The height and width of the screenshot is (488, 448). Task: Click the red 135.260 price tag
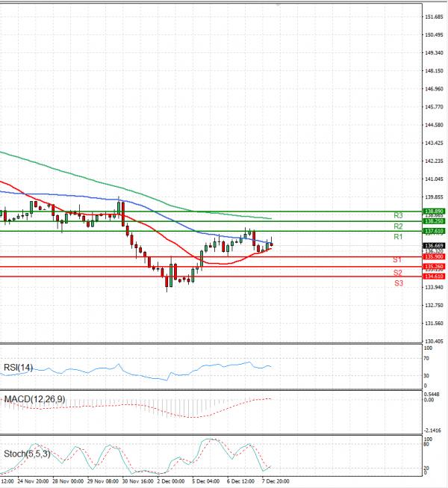click(434, 266)
